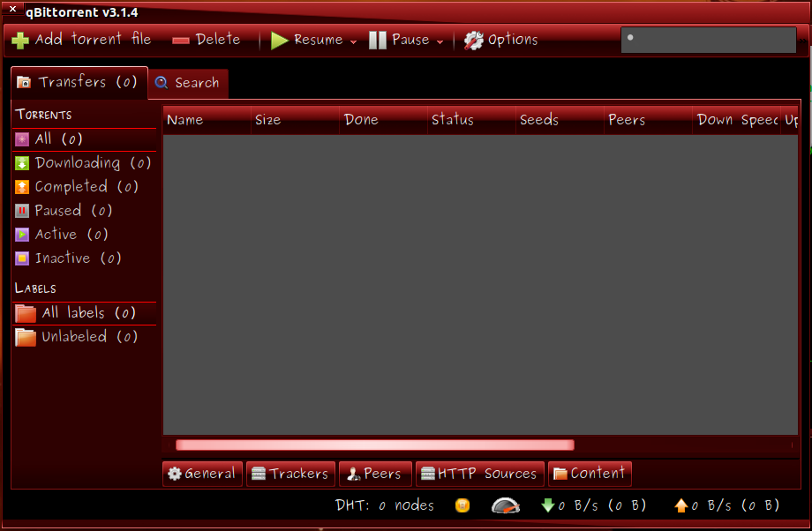The image size is (812, 531).
Task: Show the Peers properties panel
Action: (x=375, y=474)
